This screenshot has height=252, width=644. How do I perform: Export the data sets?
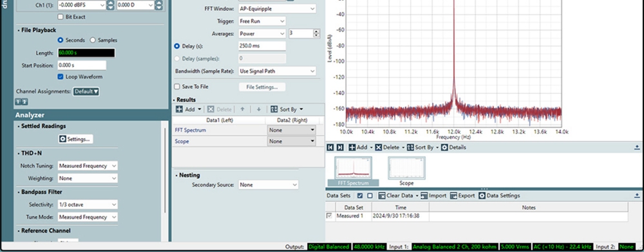[462, 195]
